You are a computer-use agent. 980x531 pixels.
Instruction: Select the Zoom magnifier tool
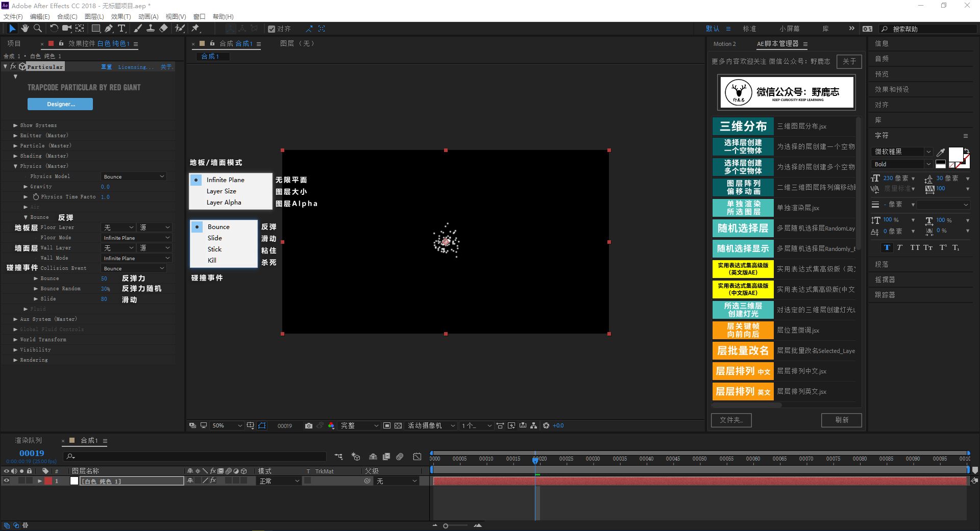click(38, 29)
